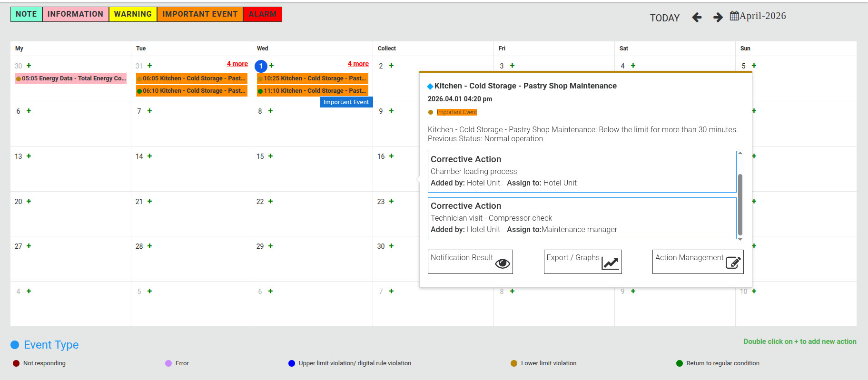This screenshot has width=868, height=380.
Task: Go to the previous month with left arrow
Action: [x=697, y=18]
